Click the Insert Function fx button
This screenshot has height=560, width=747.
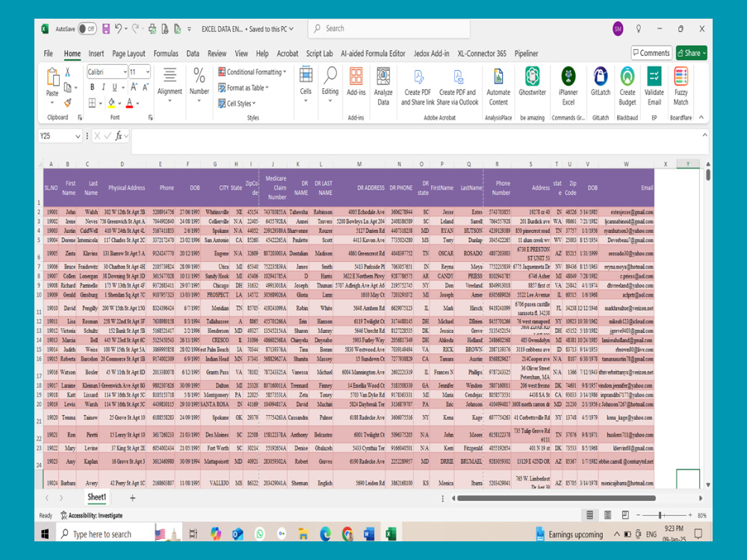[x=119, y=136]
